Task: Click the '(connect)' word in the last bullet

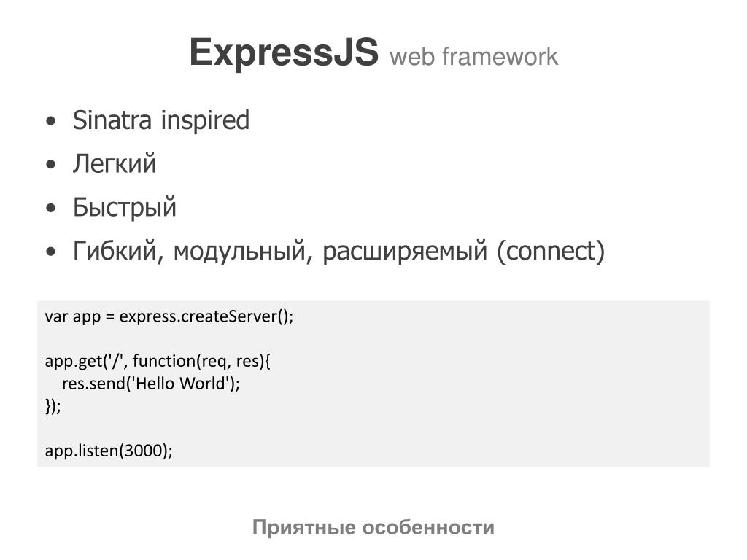Action: pos(551,252)
